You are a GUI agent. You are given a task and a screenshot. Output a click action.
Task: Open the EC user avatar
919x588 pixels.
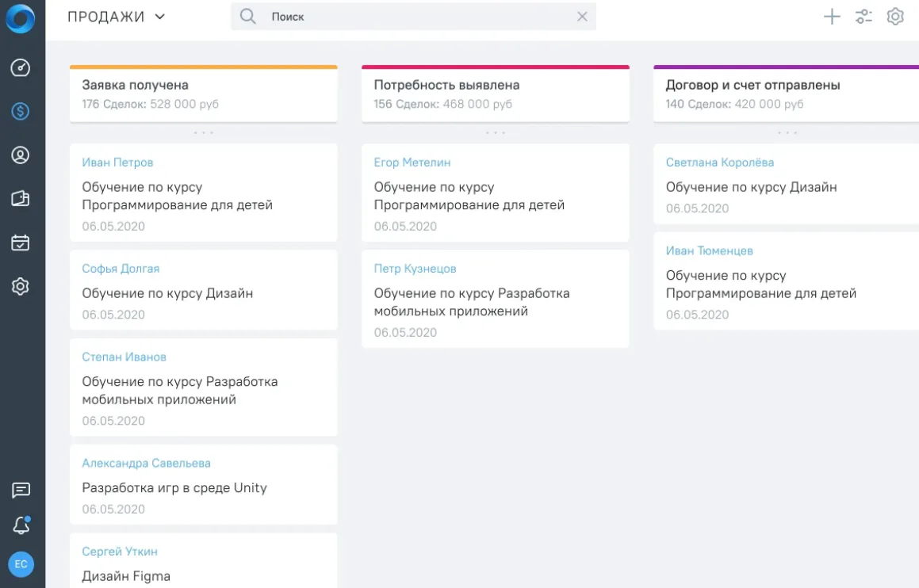[x=21, y=564]
